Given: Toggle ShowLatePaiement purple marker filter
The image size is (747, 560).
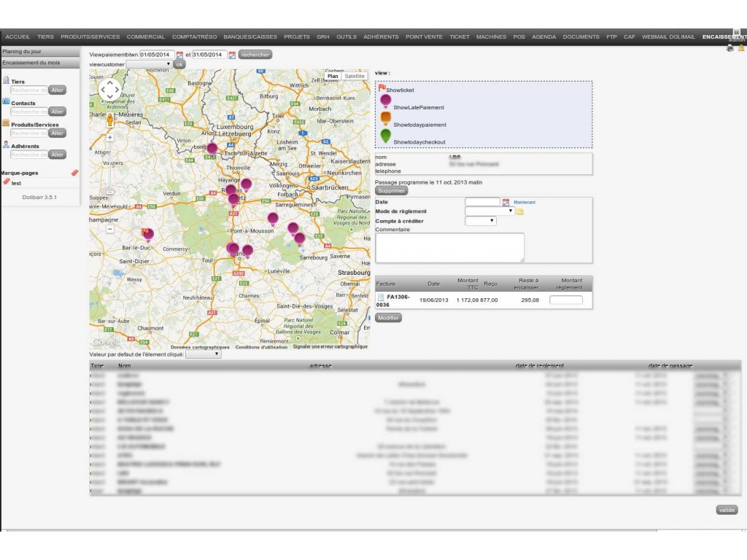Looking at the screenshot, I should 386,101.
